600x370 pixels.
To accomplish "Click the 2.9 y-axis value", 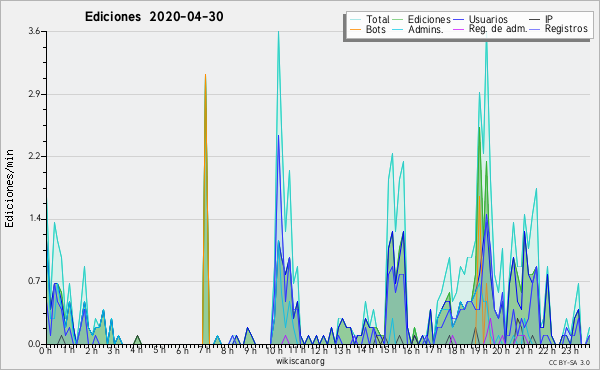I will (x=34, y=94).
